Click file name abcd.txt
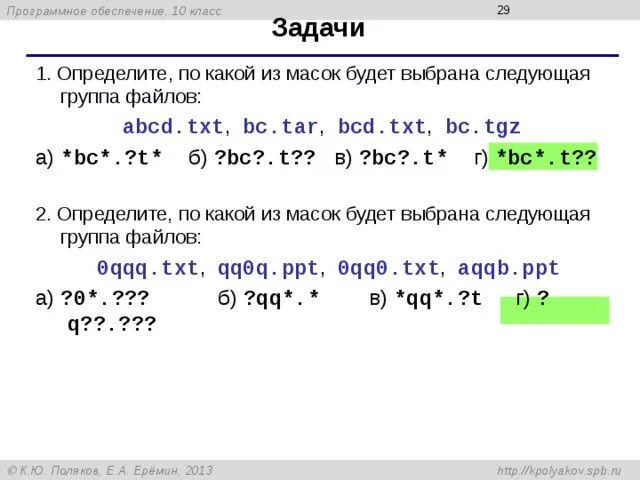This screenshot has height=480, width=640. pyautogui.click(x=173, y=127)
